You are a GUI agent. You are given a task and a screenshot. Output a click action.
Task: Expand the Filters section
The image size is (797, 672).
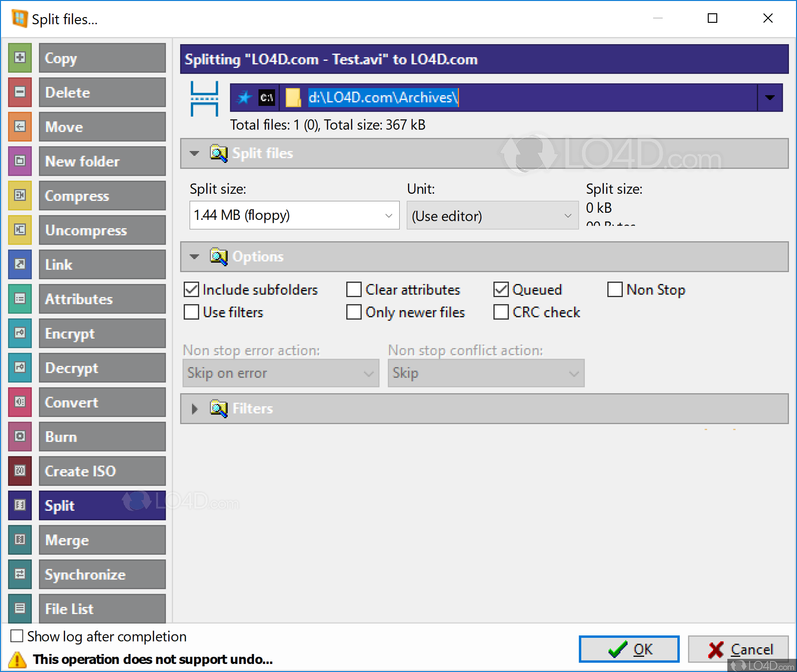(x=194, y=409)
